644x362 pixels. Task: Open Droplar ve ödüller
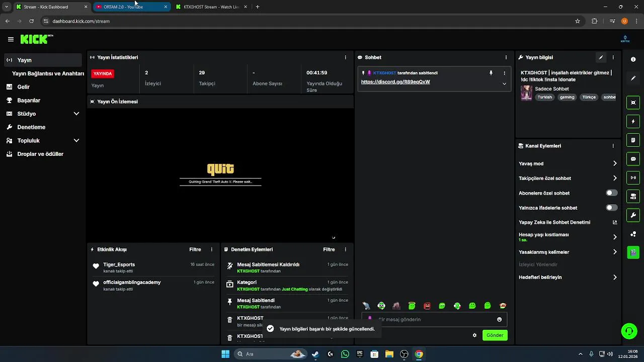(43, 154)
